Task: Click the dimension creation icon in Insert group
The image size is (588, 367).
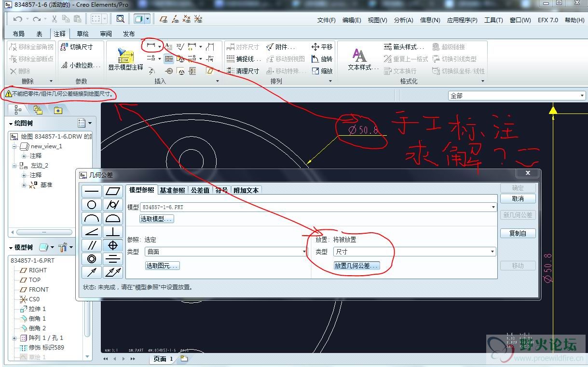Action: point(150,46)
